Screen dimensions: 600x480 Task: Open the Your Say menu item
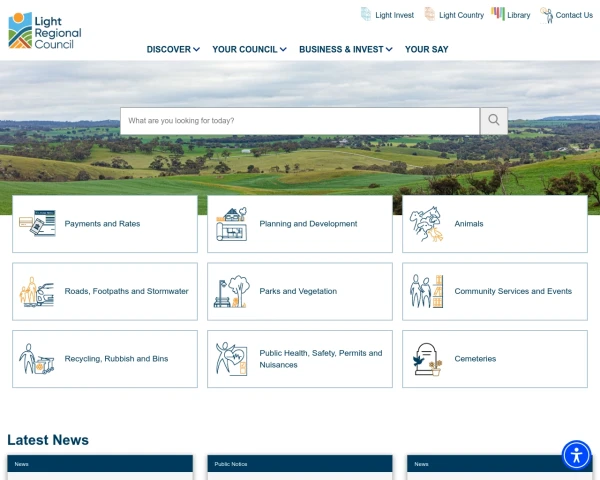[x=426, y=49]
